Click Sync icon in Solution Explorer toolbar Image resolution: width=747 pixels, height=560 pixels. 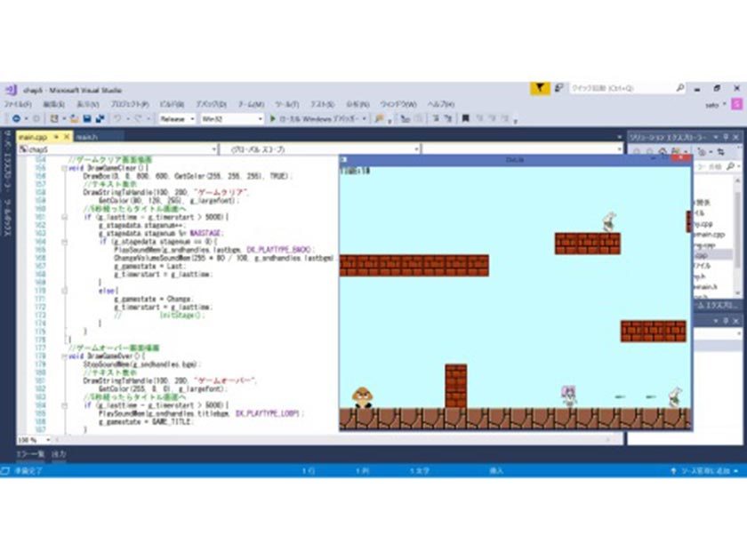point(721,151)
